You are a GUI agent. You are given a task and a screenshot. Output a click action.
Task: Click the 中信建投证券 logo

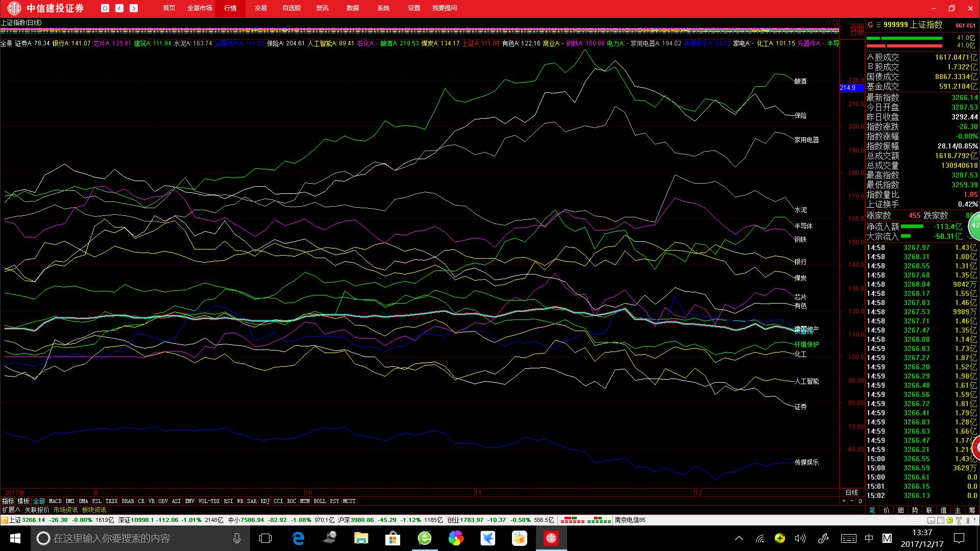click(x=45, y=8)
